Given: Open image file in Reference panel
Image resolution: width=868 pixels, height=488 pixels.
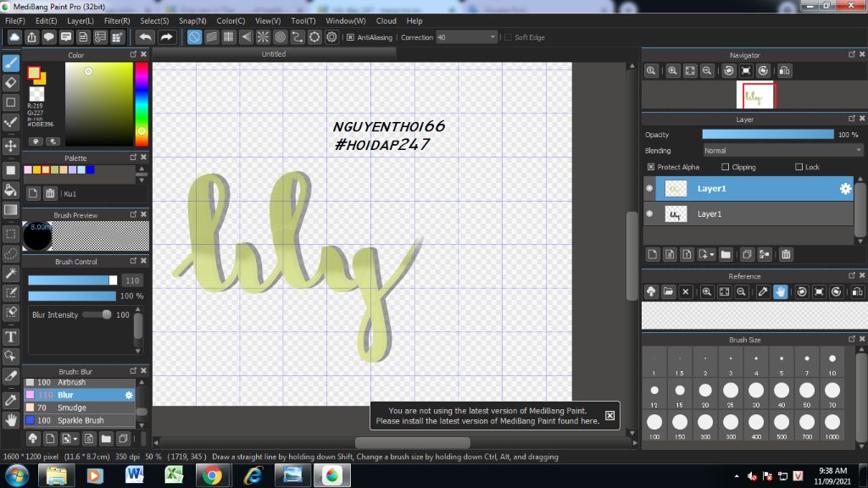Looking at the screenshot, I should coord(668,291).
